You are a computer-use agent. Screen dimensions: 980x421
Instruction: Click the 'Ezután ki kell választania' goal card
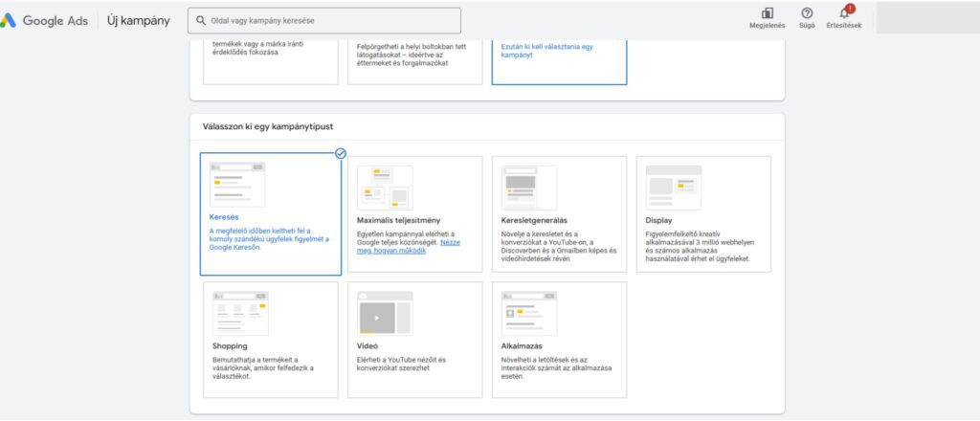tap(559, 59)
